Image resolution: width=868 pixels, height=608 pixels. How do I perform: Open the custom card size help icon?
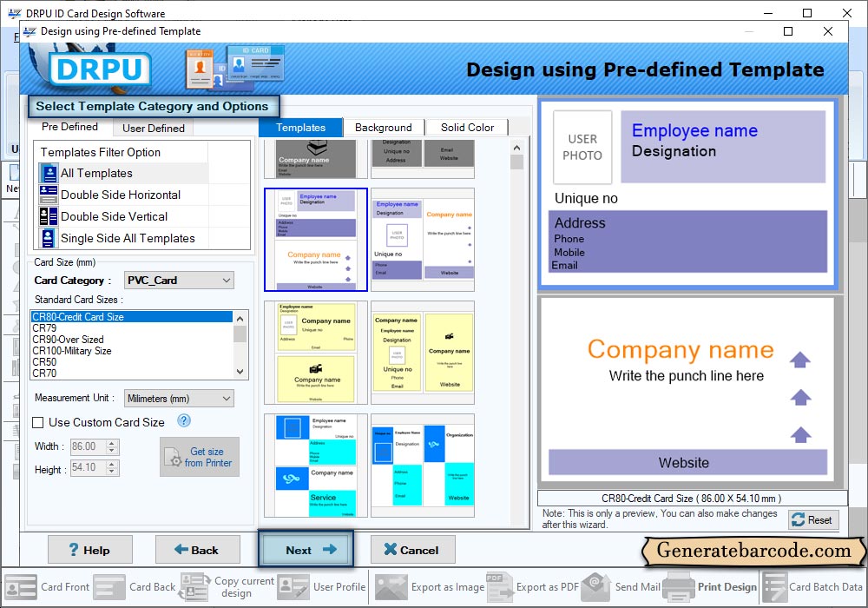point(184,421)
